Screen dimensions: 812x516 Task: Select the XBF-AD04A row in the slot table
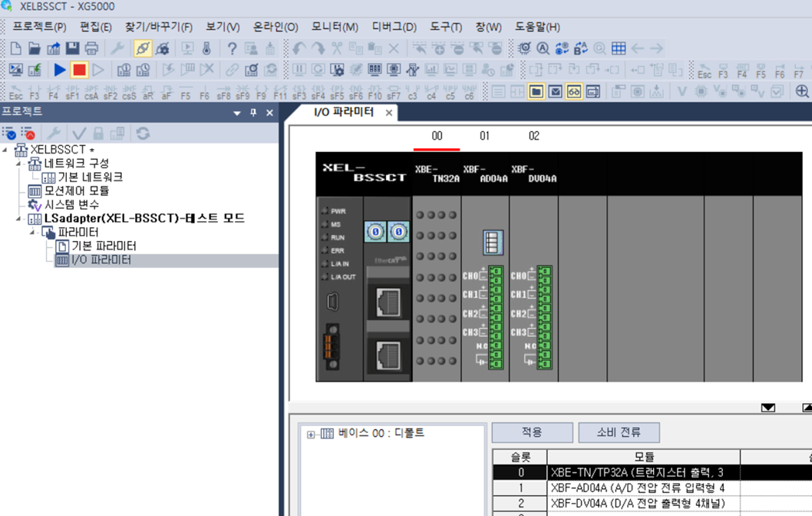[642, 488]
